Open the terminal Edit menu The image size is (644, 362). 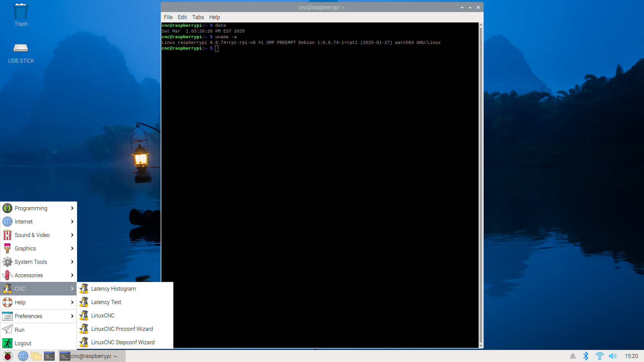click(182, 17)
